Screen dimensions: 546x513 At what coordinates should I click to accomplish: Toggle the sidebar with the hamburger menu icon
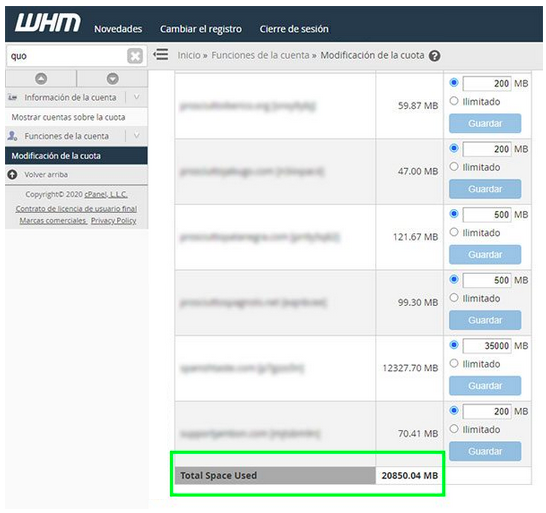click(x=161, y=55)
